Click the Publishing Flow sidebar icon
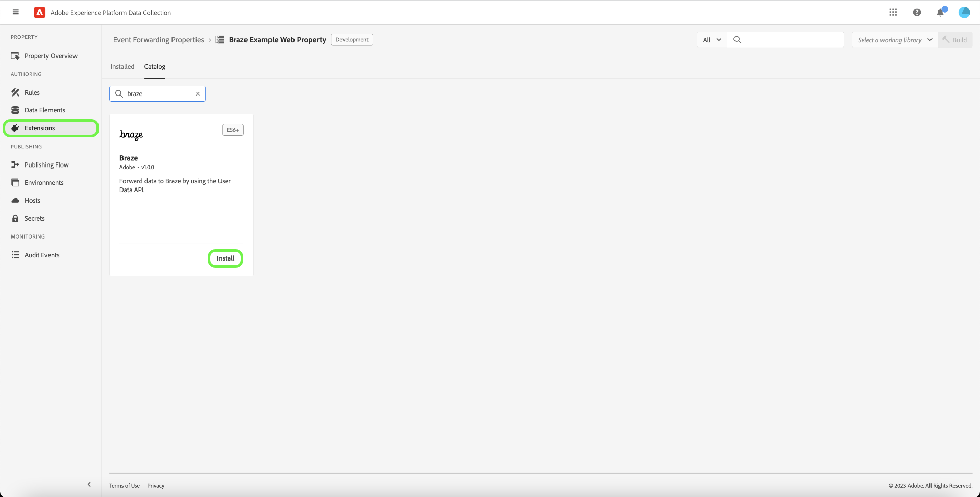Image resolution: width=980 pixels, height=497 pixels. coord(15,165)
